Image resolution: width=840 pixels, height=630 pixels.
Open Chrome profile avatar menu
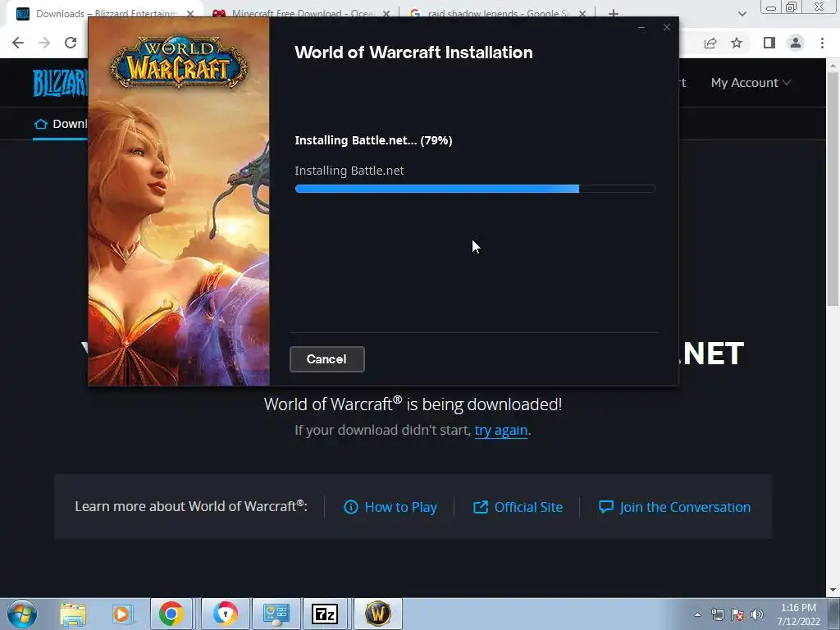tap(796, 43)
